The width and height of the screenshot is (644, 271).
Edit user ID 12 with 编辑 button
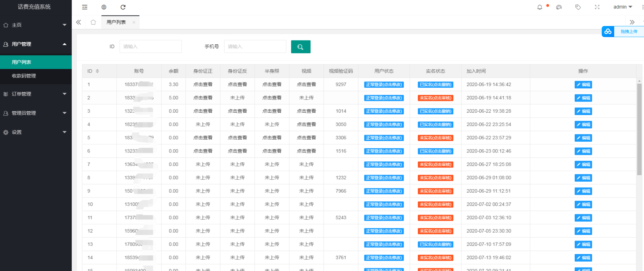tap(583, 231)
